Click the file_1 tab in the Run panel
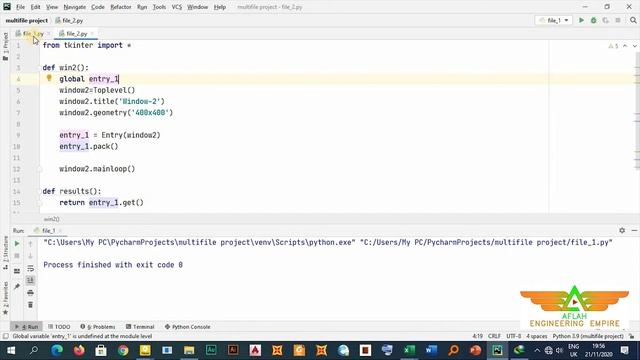 [x=48, y=231]
